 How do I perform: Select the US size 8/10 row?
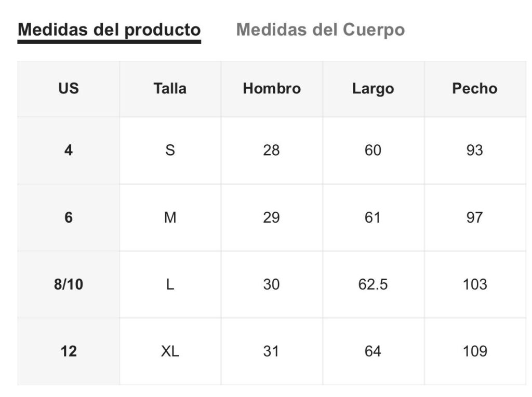point(272,284)
